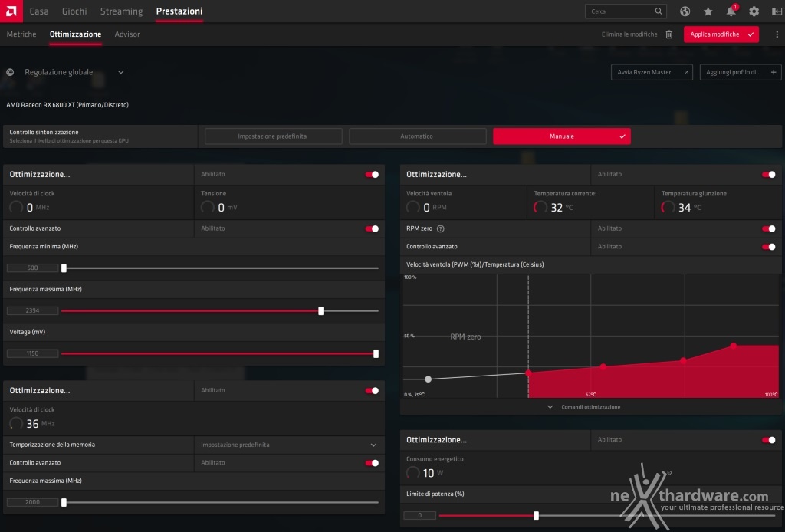Open the Metriche sub-tab
Viewport: 785px width, 532px height.
(x=21, y=34)
